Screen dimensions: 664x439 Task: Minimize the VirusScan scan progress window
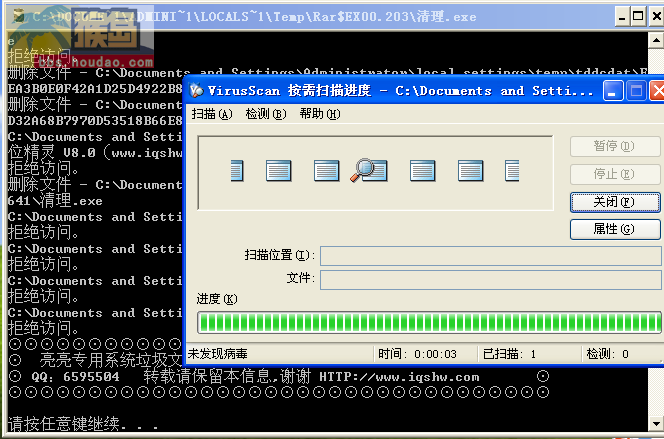613,91
